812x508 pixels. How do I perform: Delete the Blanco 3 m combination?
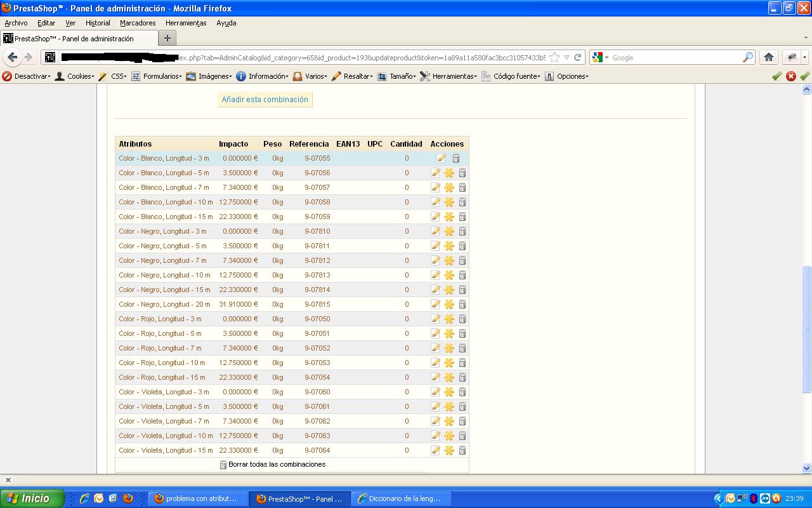click(455, 158)
